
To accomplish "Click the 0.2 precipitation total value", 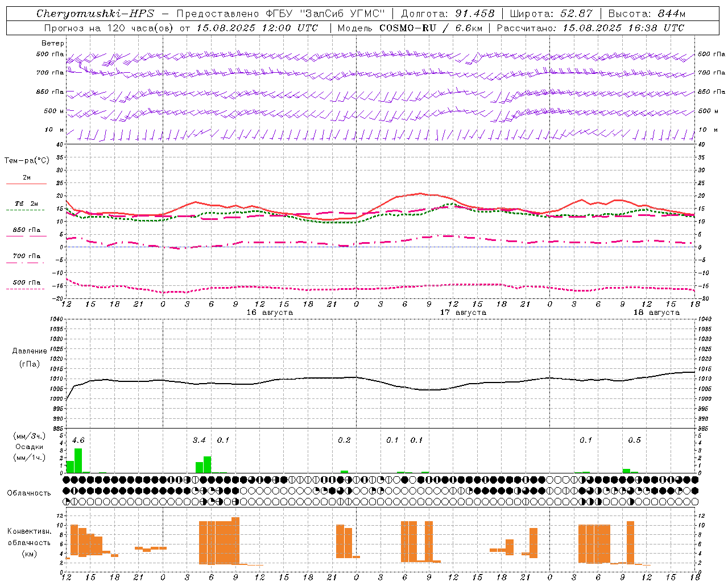I will [x=344, y=440].
